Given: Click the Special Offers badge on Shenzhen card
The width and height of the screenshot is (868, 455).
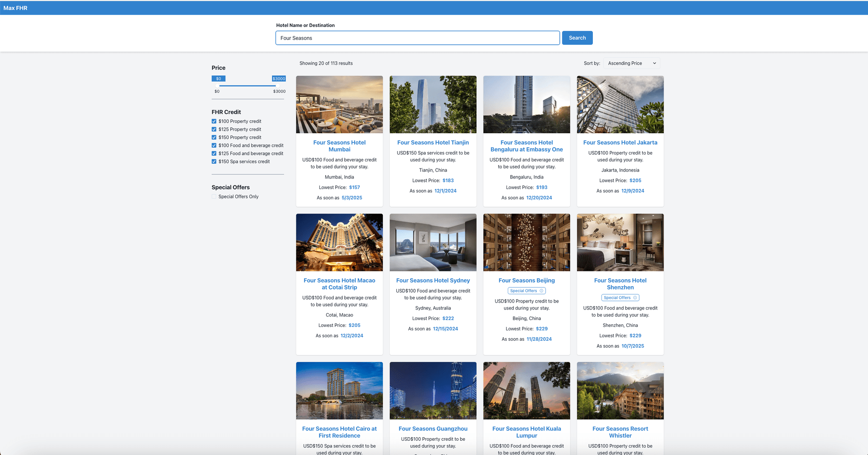Looking at the screenshot, I should [x=620, y=298].
